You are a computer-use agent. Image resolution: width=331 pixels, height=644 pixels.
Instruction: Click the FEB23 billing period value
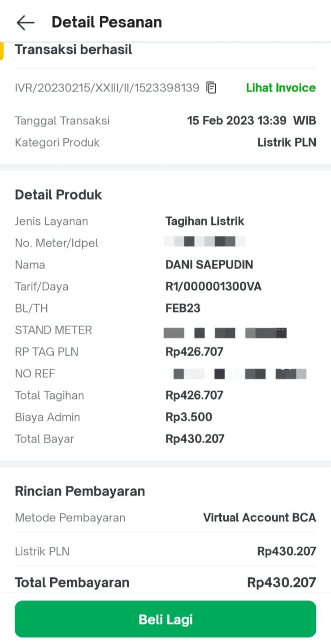(183, 308)
